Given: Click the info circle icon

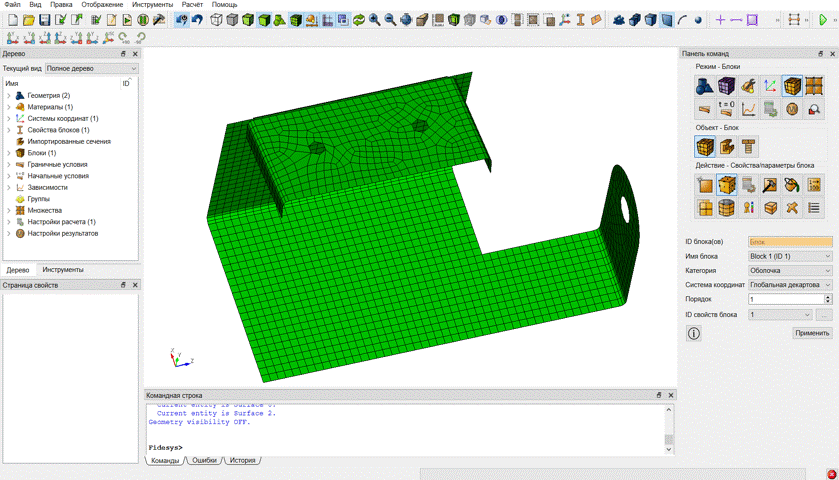Looking at the screenshot, I should pyautogui.click(x=693, y=333).
